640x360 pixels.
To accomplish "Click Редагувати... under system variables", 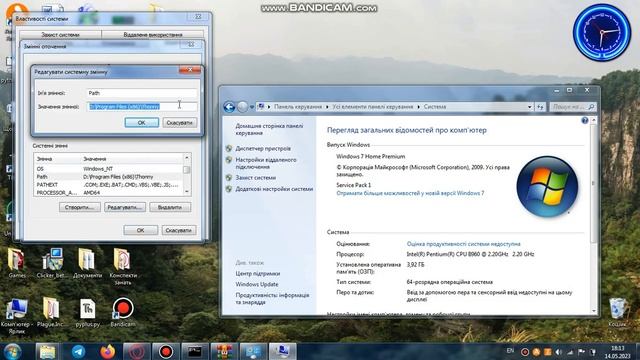I will tap(124, 207).
